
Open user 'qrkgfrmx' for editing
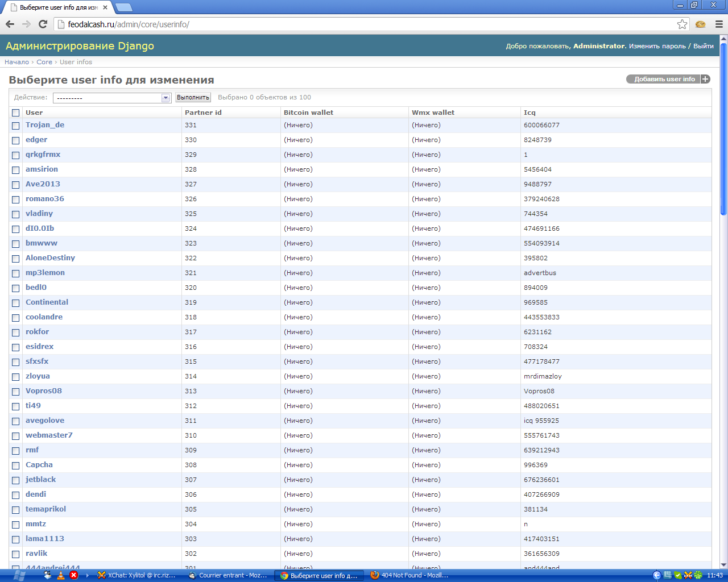pos(43,155)
